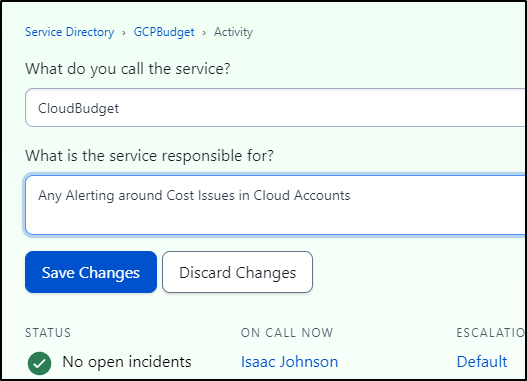Screen dimensions: 527x381
Task: Go to the GCPBudget breadcrumb link
Action: click(x=164, y=32)
